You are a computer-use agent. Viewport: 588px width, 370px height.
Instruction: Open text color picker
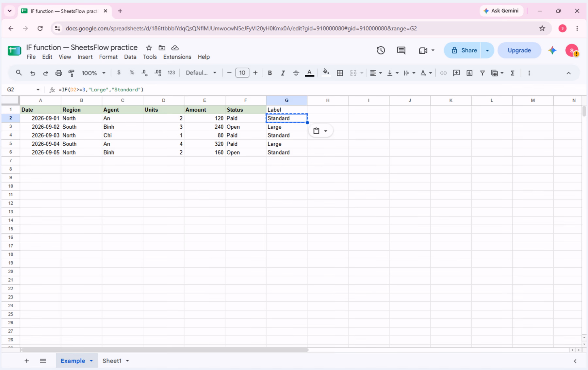[309, 73]
